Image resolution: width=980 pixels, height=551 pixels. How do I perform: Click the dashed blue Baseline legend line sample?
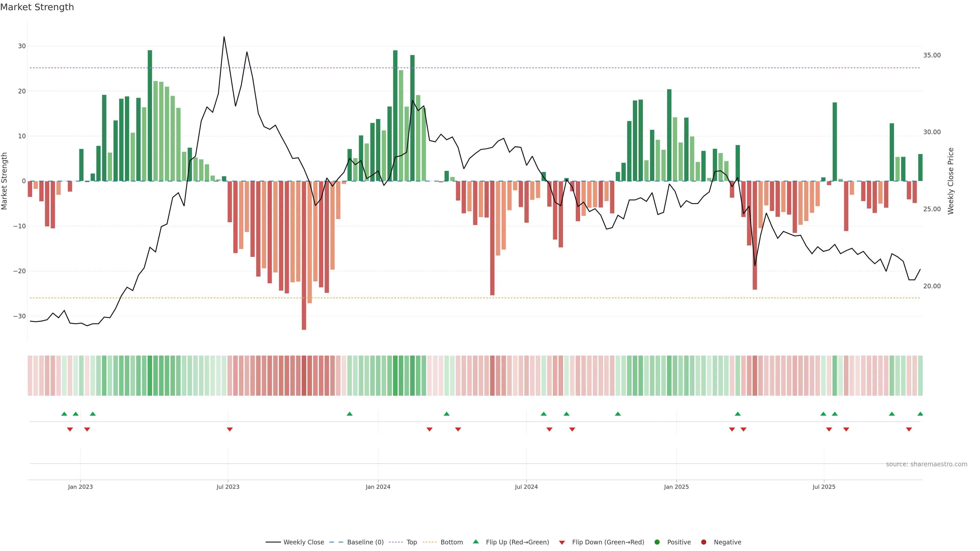(336, 542)
